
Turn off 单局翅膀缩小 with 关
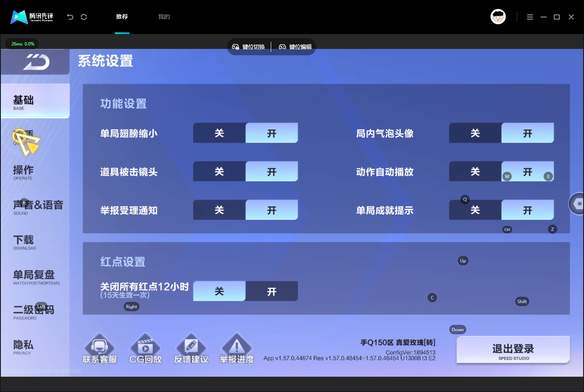point(219,133)
